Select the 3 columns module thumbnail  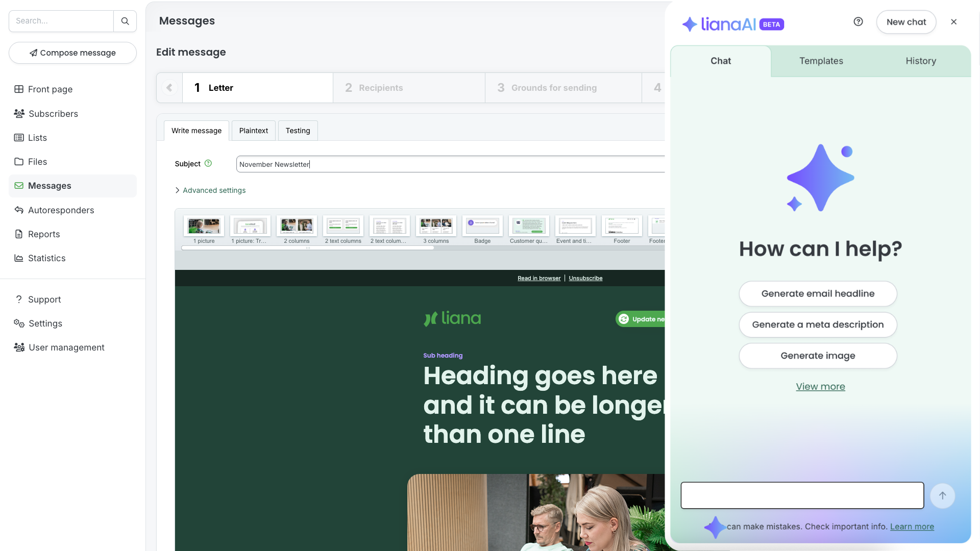436,226
